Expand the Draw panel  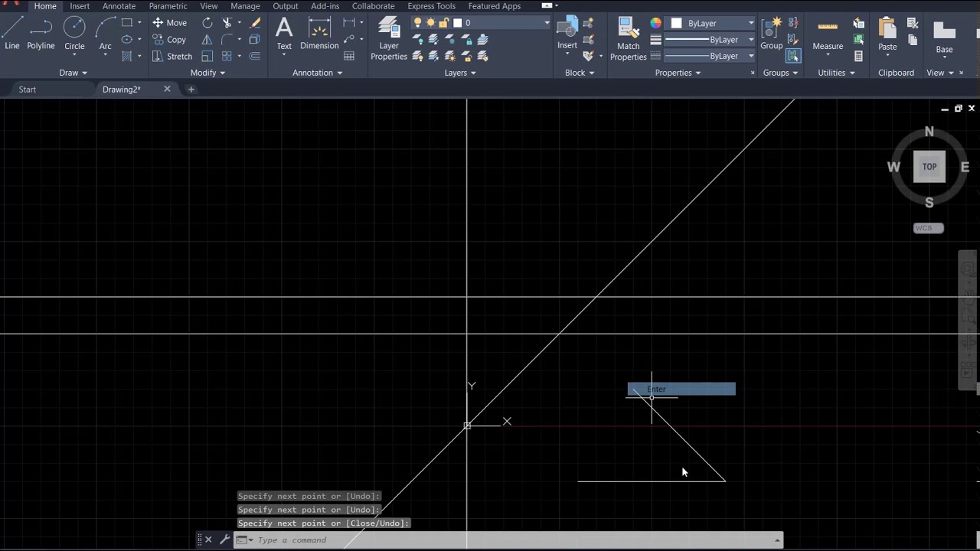(73, 73)
